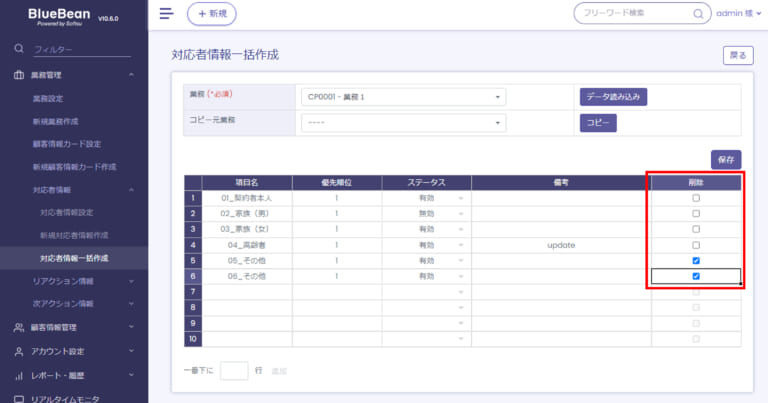Viewport: 768px width, 403px height.
Task: Toggle the delete checkbox for 04_高齢者
Action: click(x=696, y=245)
